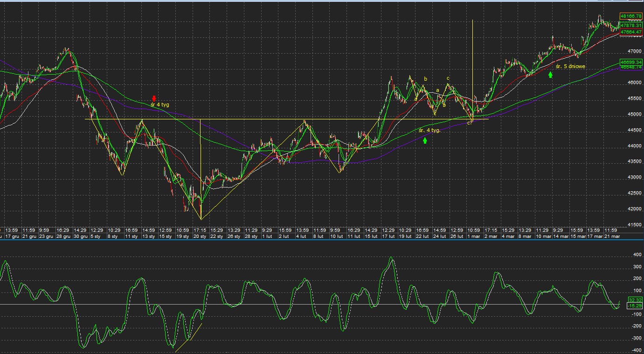The image size is (644, 354).
Task: Click the 'sr 4 tyg' label under red arrow
Action: click(x=160, y=105)
